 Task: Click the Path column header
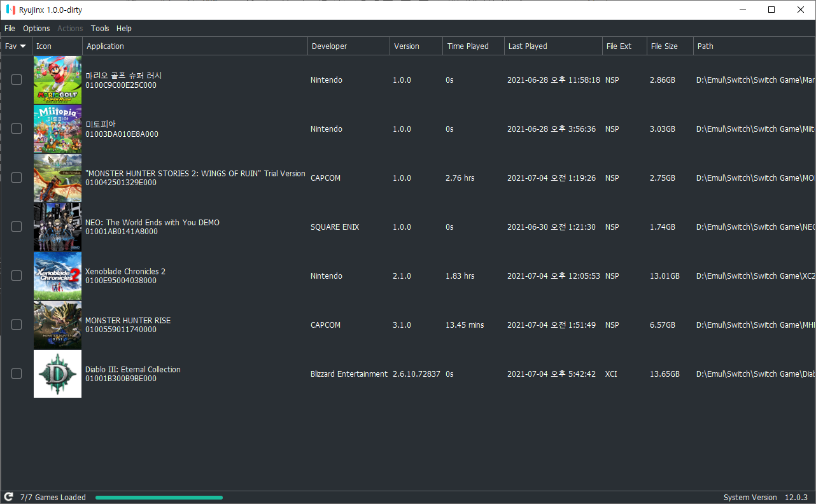pos(754,46)
